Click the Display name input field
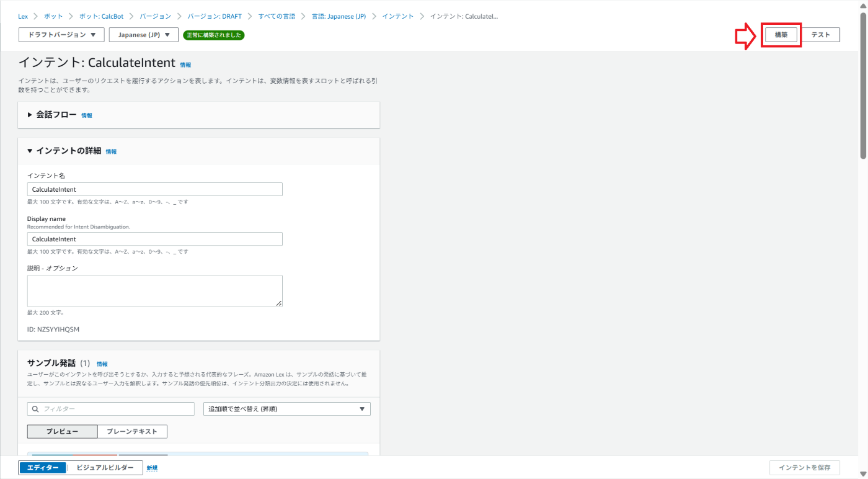Screen dimensions: 868x479 click(x=155, y=239)
